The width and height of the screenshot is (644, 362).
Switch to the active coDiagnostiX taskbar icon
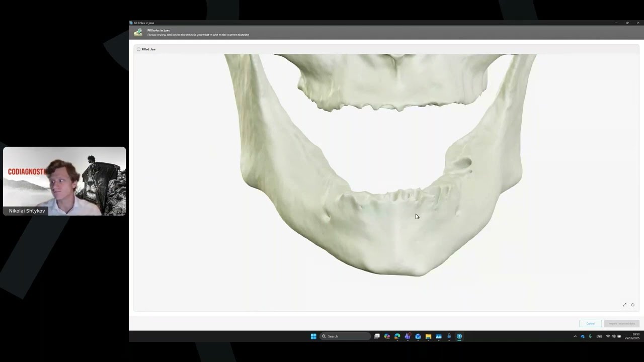[459, 336]
